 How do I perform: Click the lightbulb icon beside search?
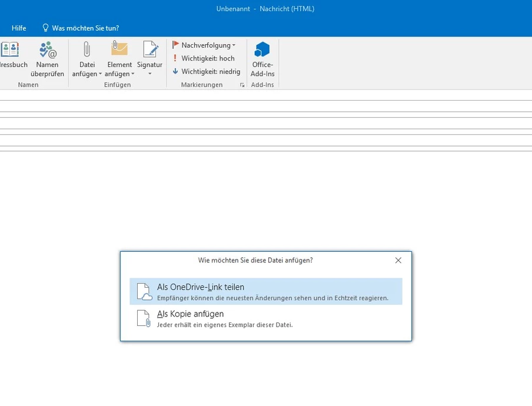click(x=45, y=28)
